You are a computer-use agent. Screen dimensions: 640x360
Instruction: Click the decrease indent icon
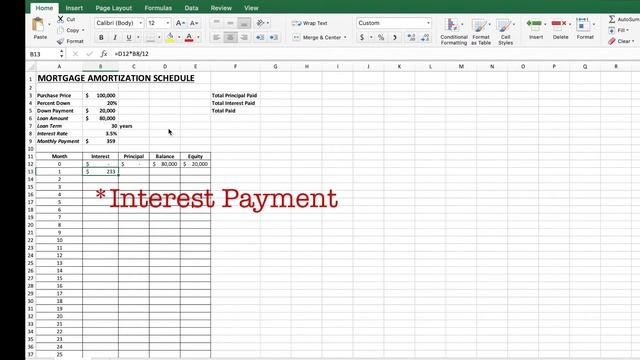[x=260, y=38]
